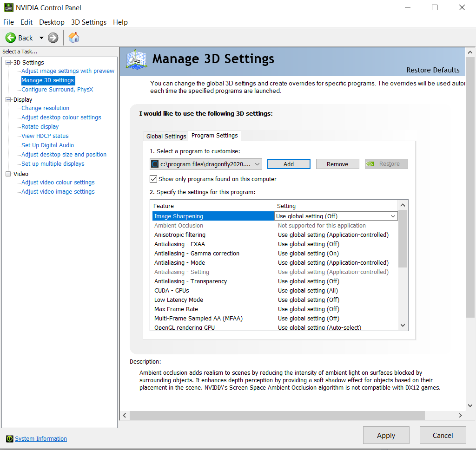This screenshot has height=450, width=476.
Task: Open the 3D Settings menu
Action: 89,22
